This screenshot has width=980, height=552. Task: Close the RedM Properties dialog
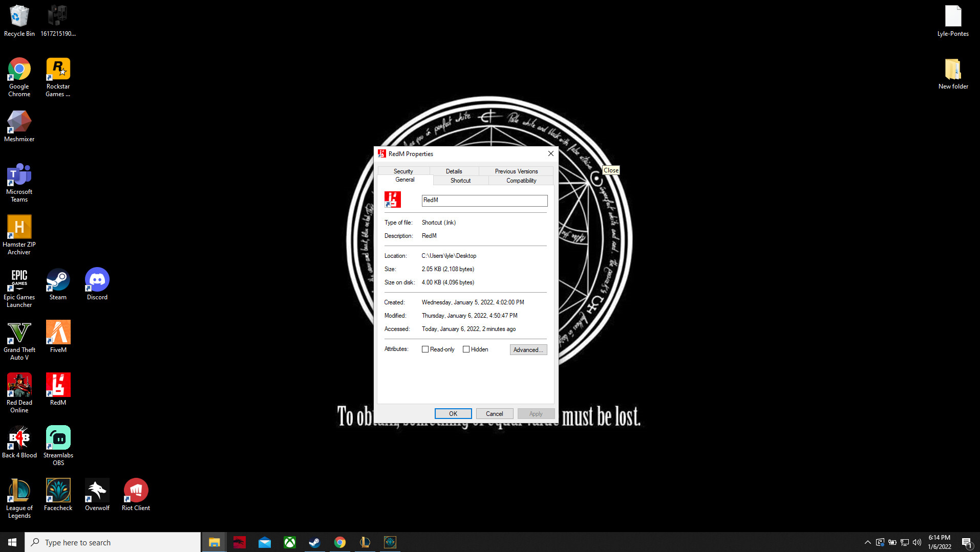point(550,153)
